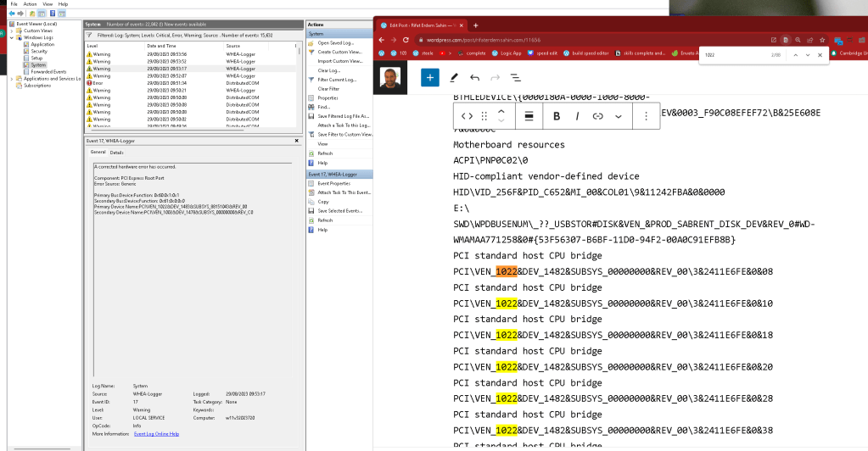
Task: Click Filter Current Log action
Action: (337, 80)
